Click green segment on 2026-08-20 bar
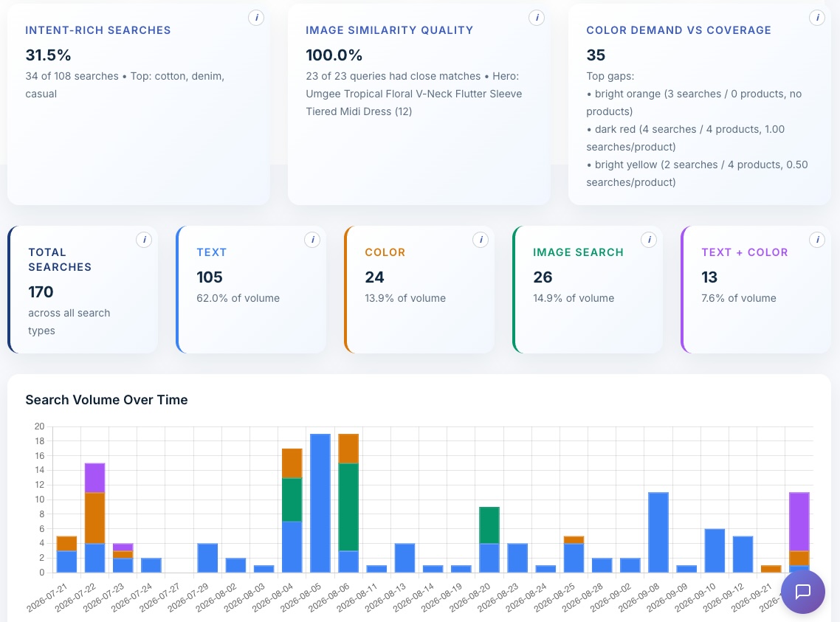The width and height of the screenshot is (840, 622). click(489, 525)
